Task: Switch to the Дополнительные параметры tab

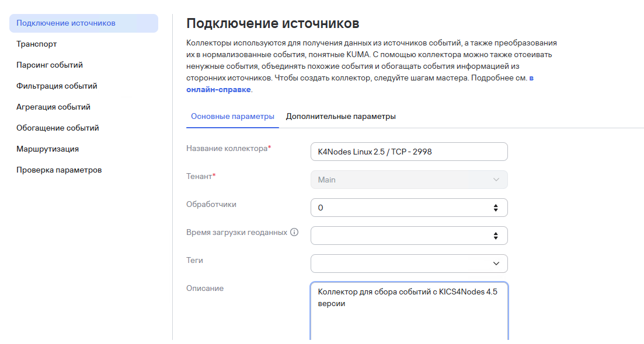Action: click(x=341, y=117)
